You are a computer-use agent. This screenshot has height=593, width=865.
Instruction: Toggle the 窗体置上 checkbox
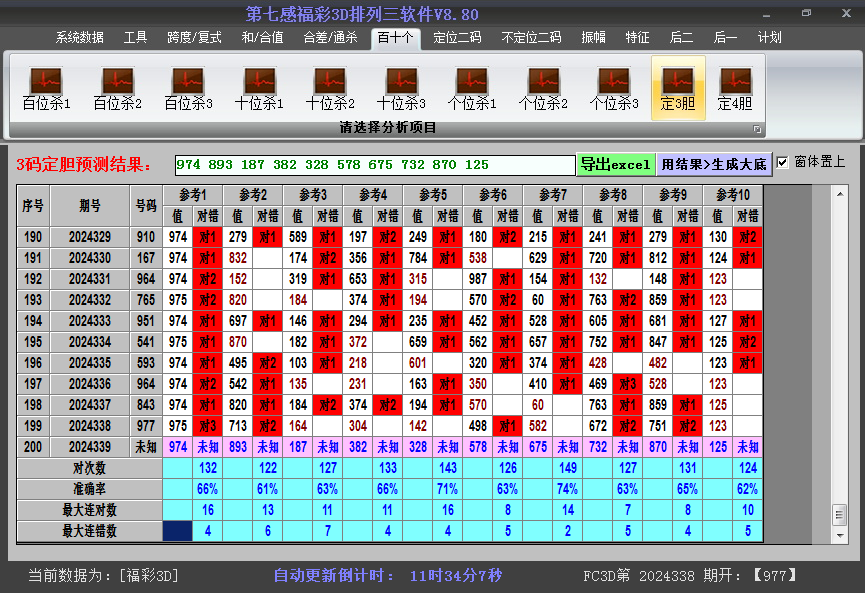click(x=782, y=162)
